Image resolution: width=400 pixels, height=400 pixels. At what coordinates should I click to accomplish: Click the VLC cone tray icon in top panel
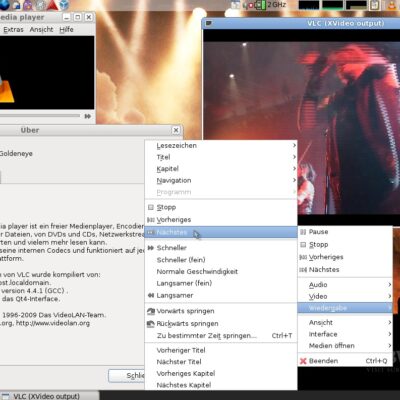coord(393,5)
